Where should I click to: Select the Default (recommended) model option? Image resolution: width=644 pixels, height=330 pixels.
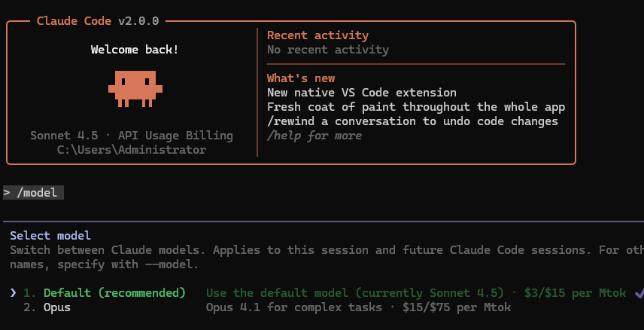(x=114, y=293)
